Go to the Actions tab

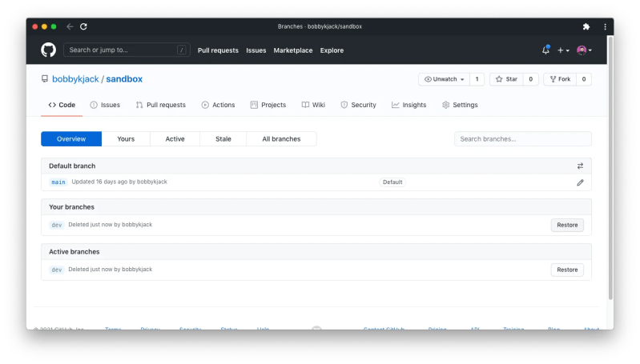tap(218, 105)
